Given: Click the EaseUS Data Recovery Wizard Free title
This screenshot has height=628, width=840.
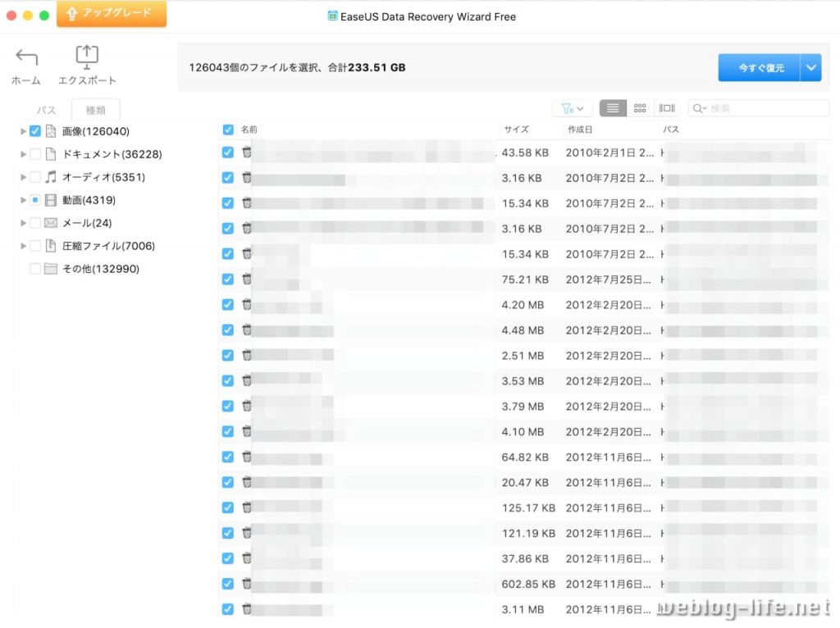Looking at the screenshot, I should [x=428, y=16].
